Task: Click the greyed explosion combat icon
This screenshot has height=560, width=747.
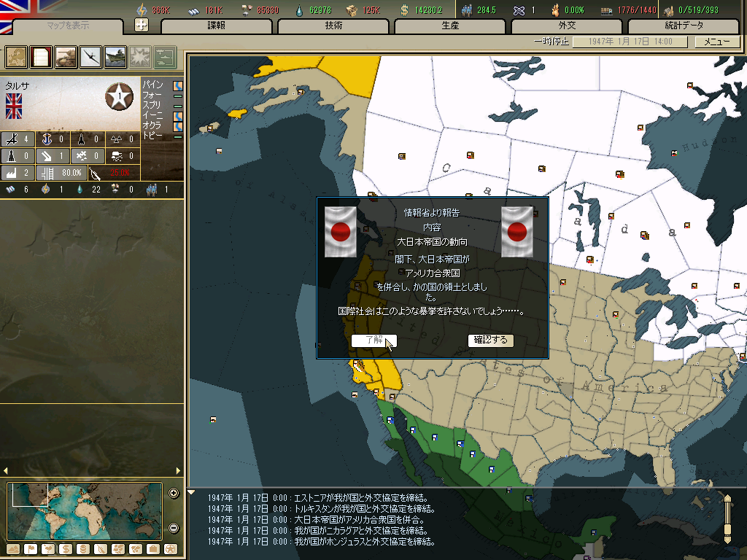Action: click(x=140, y=57)
